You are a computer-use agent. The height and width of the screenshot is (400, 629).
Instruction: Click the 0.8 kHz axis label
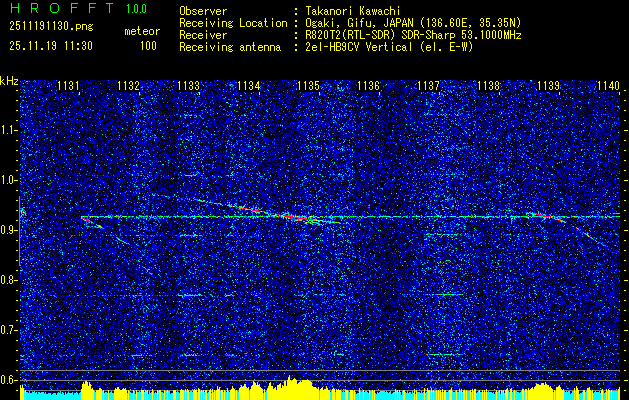tap(8, 280)
